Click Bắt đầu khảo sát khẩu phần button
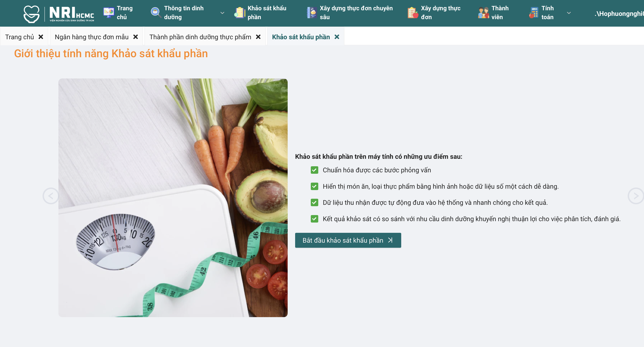 (x=348, y=240)
